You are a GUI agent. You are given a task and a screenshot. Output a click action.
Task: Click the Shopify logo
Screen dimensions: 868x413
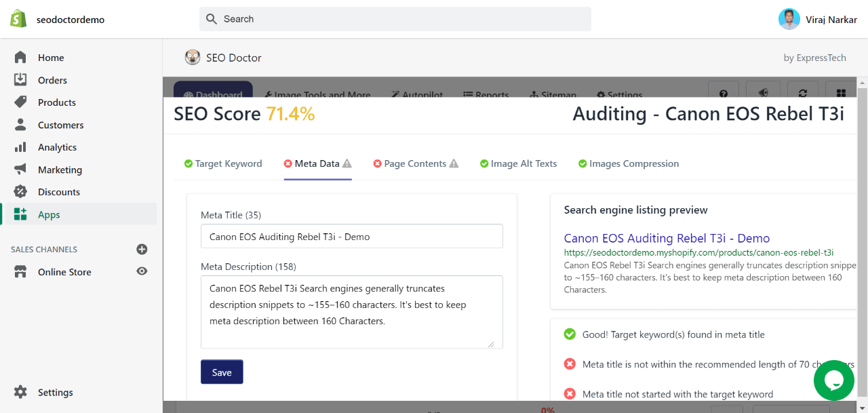[x=18, y=19]
